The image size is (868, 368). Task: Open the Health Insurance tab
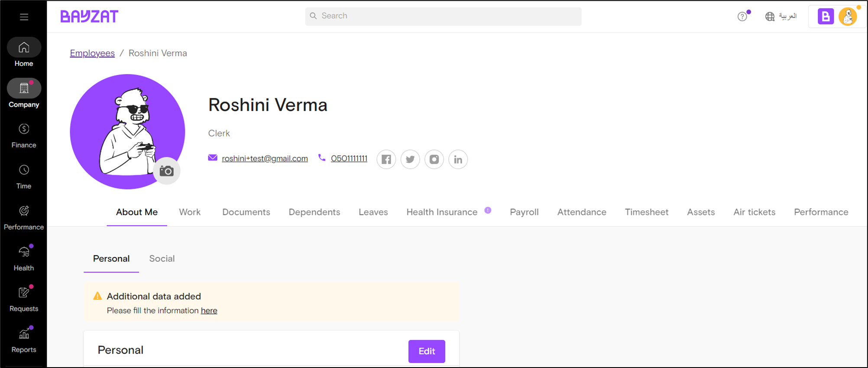click(442, 212)
